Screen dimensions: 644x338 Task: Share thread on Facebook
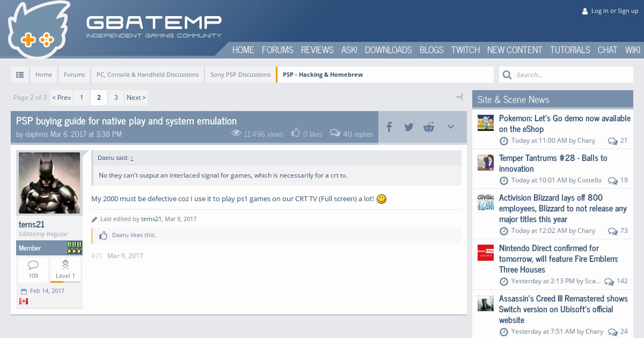(x=389, y=127)
